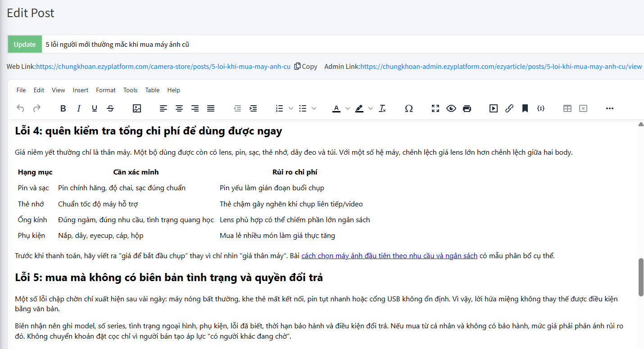Open the Table menu
644x349 pixels.
point(153,90)
